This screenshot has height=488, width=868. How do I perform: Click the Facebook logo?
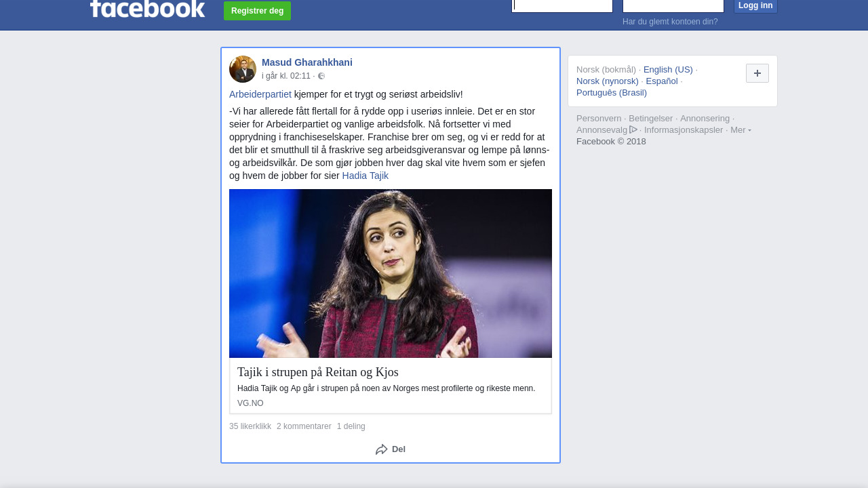point(147,8)
